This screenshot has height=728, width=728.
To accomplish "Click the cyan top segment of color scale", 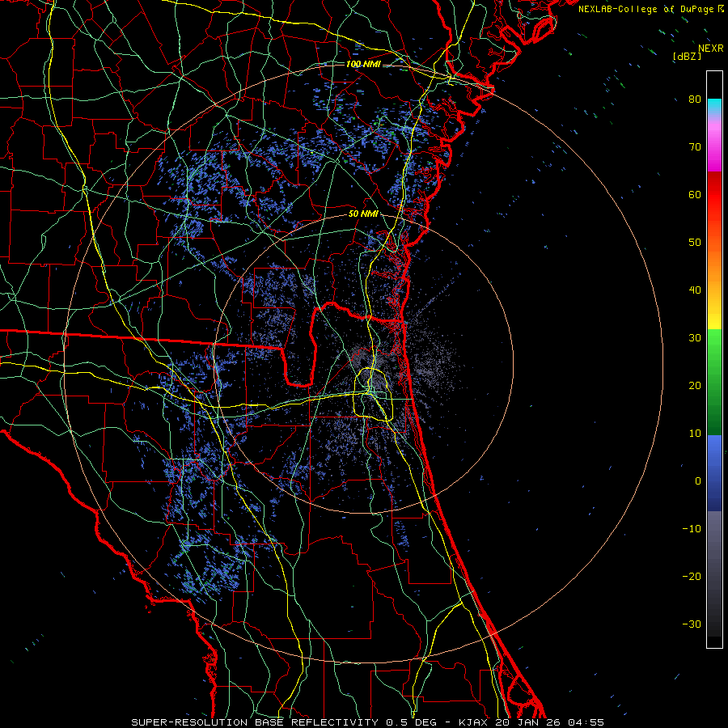I will tap(714, 108).
